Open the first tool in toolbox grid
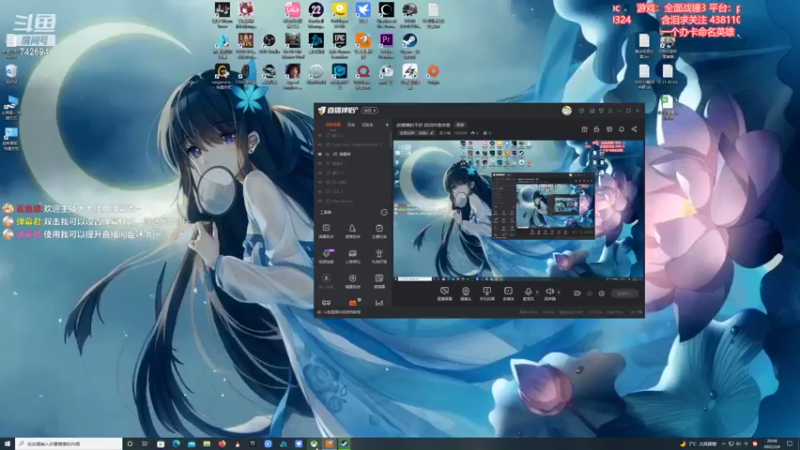This screenshot has height=450, width=800. [326, 231]
